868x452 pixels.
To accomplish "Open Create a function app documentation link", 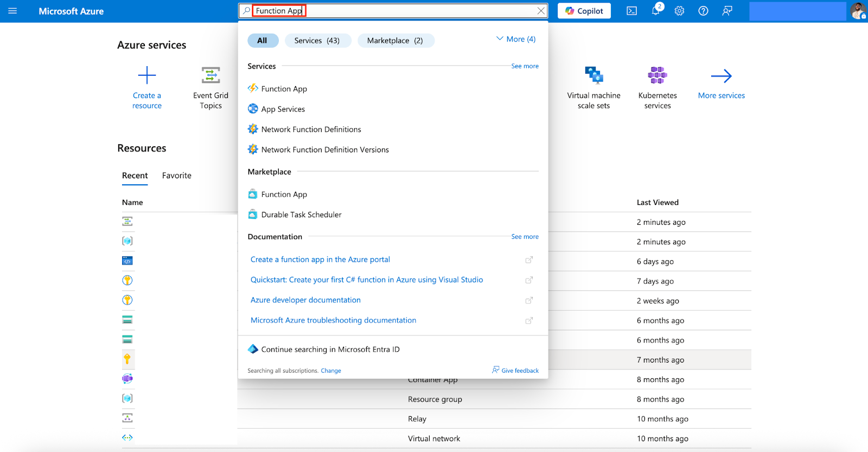I will click(320, 260).
